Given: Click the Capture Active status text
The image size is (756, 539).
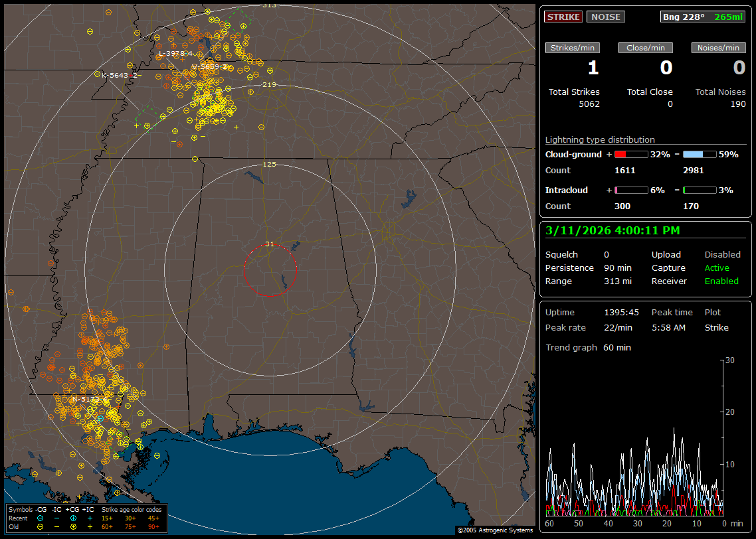Looking at the screenshot, I should coord(717,268).
